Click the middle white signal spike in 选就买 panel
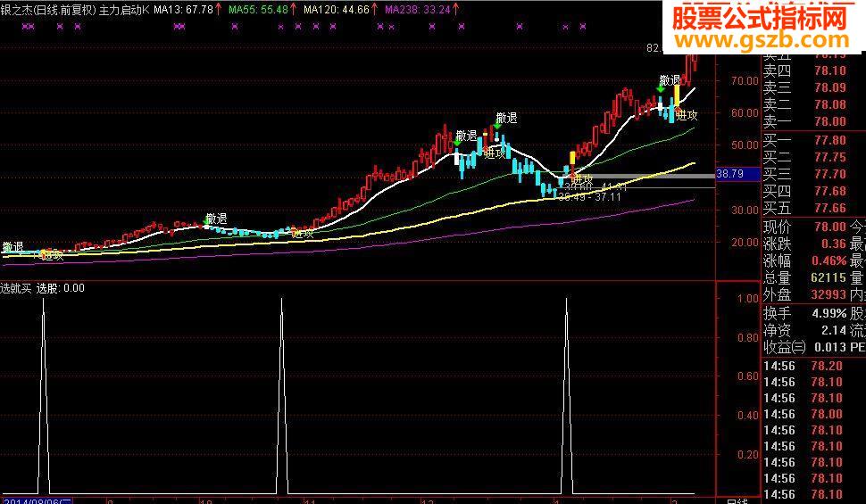 coord(281,398)
